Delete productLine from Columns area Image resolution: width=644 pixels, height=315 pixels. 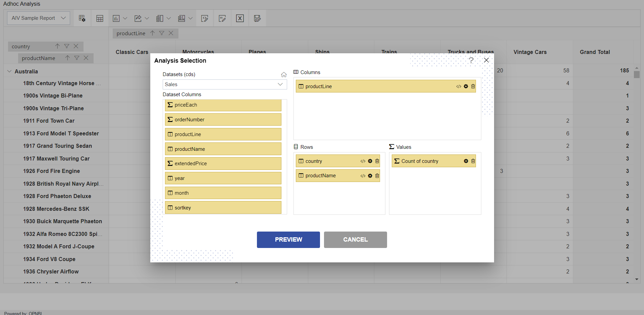473,86
